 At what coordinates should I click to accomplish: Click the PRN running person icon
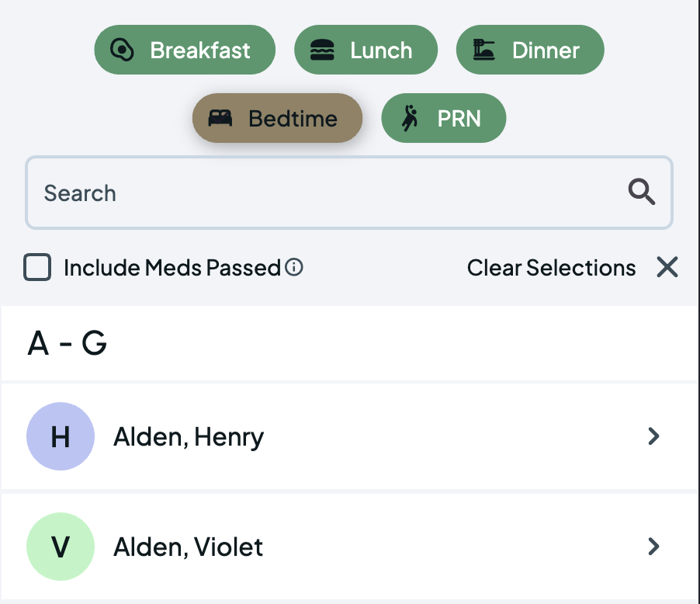pos(410,119)
